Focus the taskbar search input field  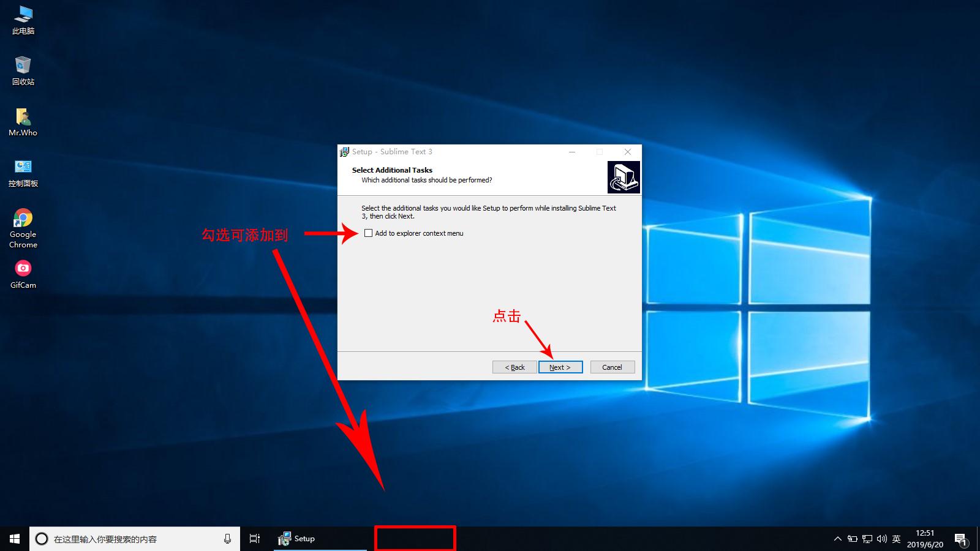pos(135,539)
